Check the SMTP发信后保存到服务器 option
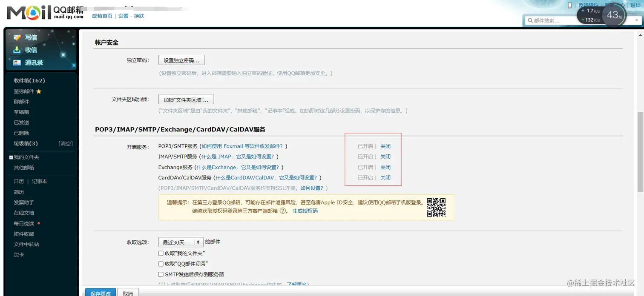The image size is (644, 296). click(x=161, y=274)
